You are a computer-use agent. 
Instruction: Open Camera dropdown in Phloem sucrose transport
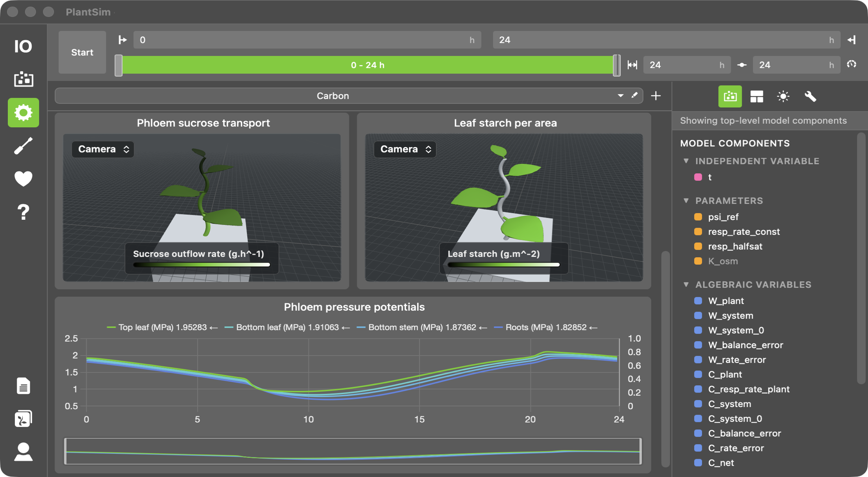click(103, 149)
